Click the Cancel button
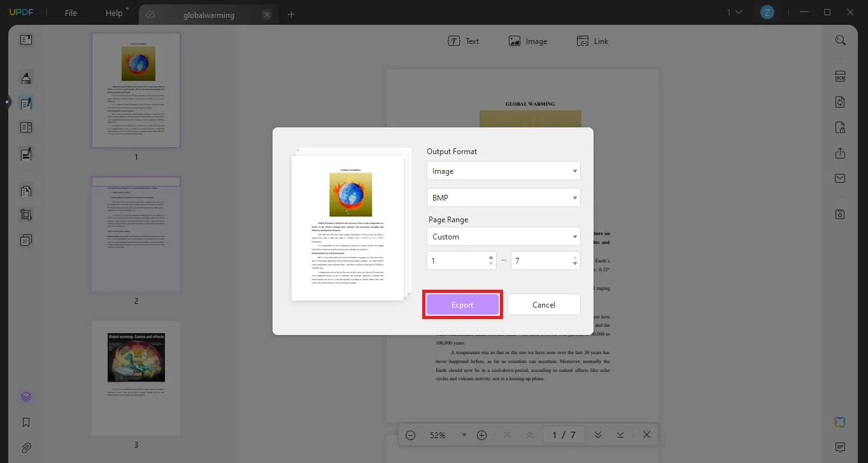 [x=544, y=304]
